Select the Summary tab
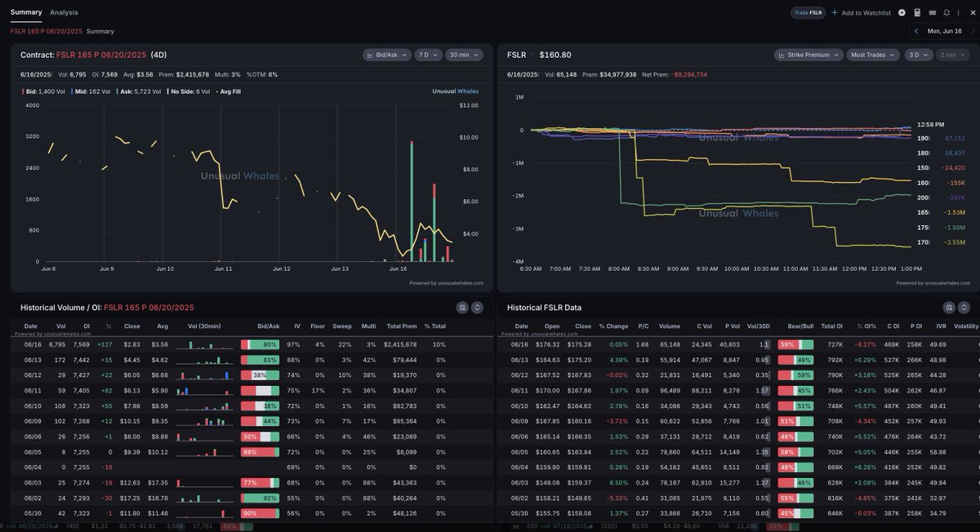The image size is (980, 532). pyautogui.click(x=26, y=12)
